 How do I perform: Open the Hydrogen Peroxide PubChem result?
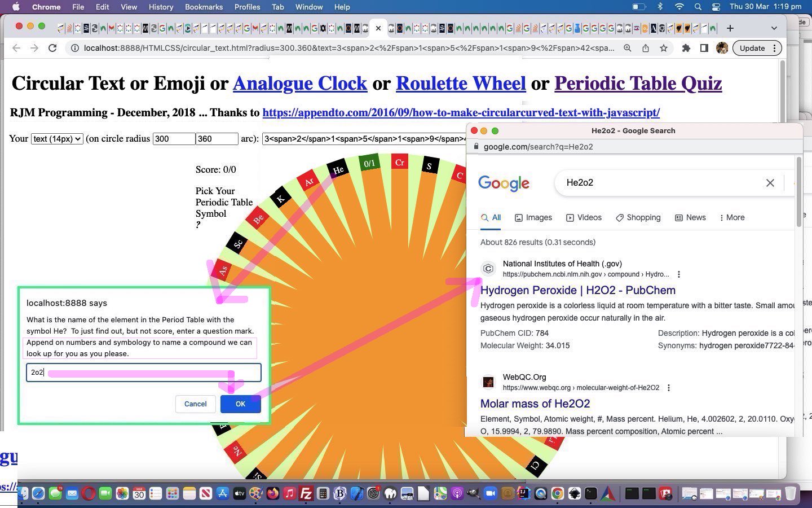(x=577, y=290)
